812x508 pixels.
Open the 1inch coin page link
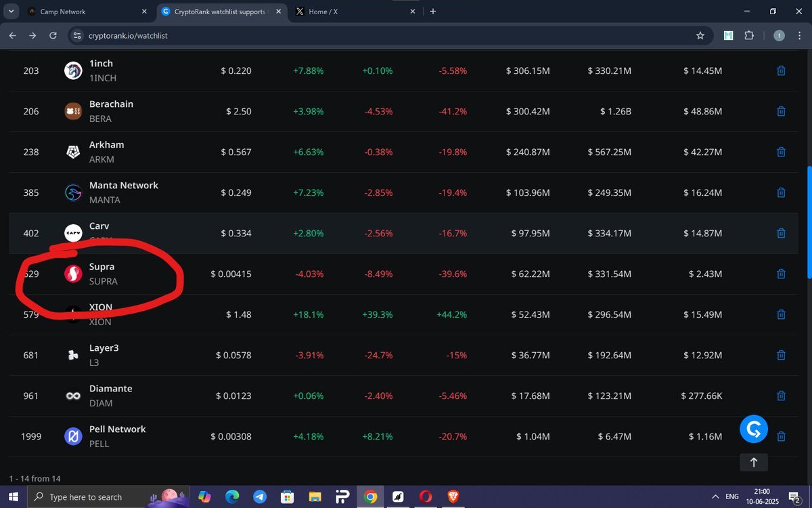tap(101, 64)
